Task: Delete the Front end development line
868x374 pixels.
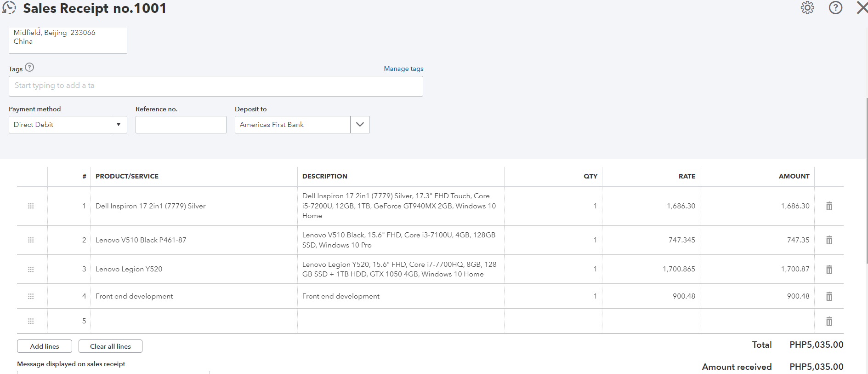Action: tap(829, 297)
